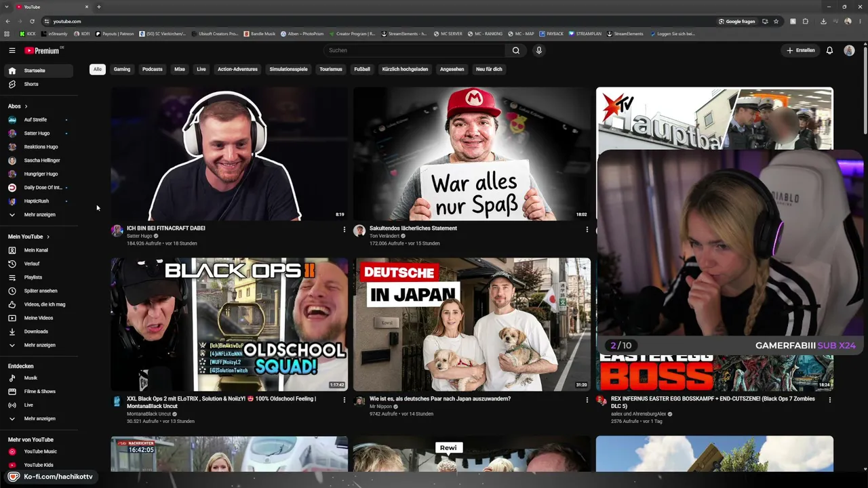The image size is (868, 488).
Task: Bookmark this page with the star icon
Action: point(776,21)
